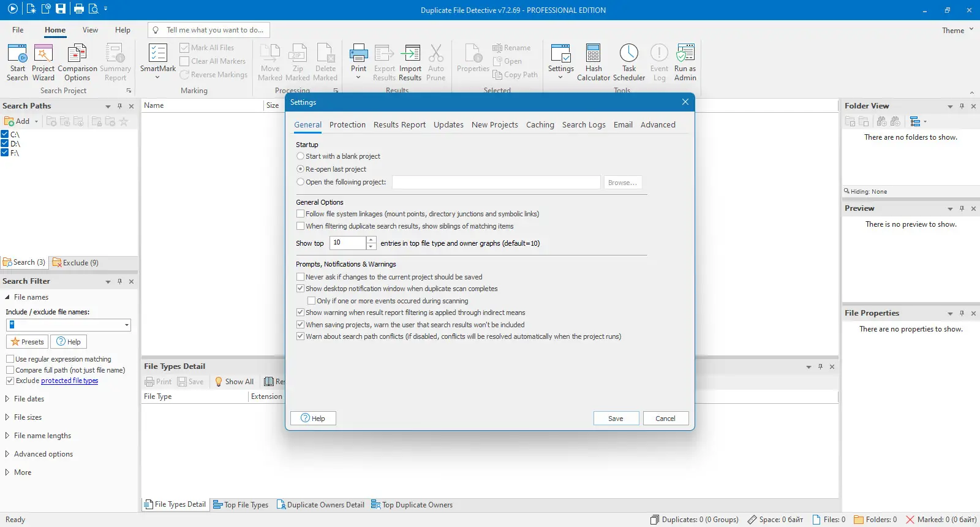The height and width of the screenshot is (527, 980).
Task: Close the File Properties panel
Action: [973, 313]
